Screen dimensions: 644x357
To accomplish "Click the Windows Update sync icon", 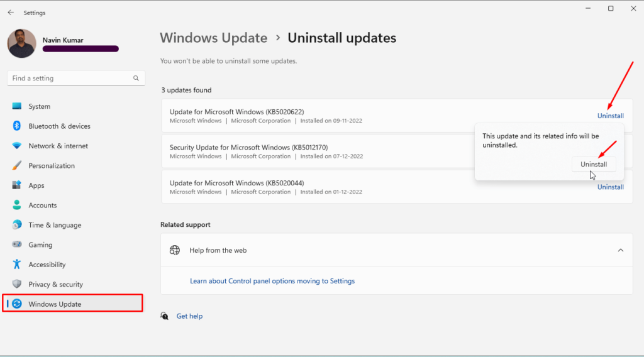I will point(17,304).
